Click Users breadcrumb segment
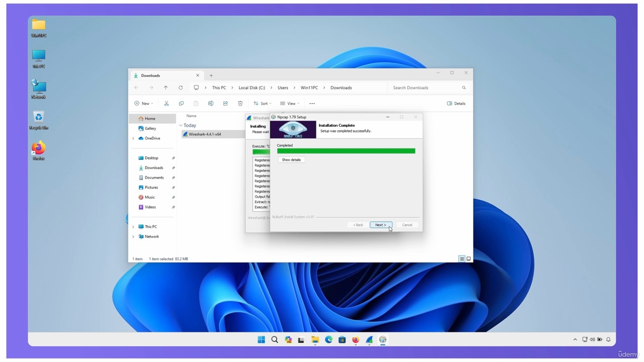Image resolution: width=644 pixels, height=362 pixels. point(283,87)
